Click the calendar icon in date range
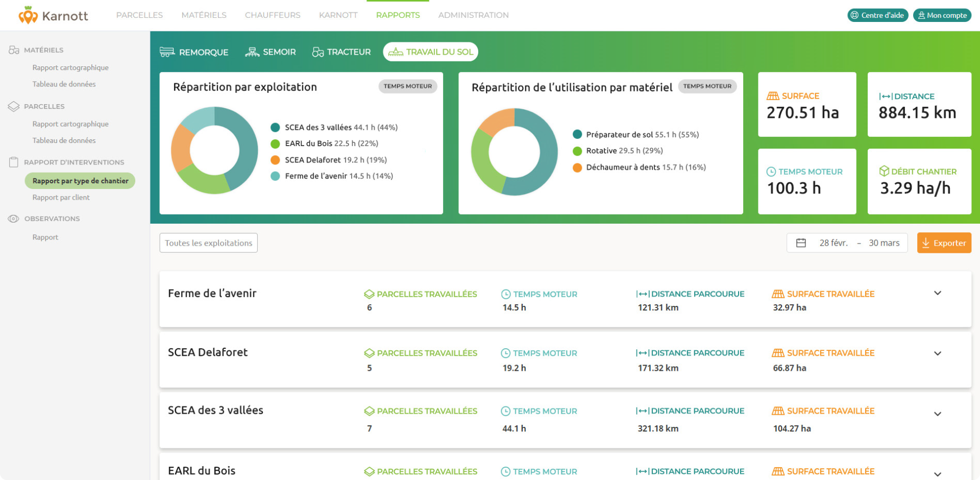The width and height of the screenshot is (980, 480). [801, 243]
